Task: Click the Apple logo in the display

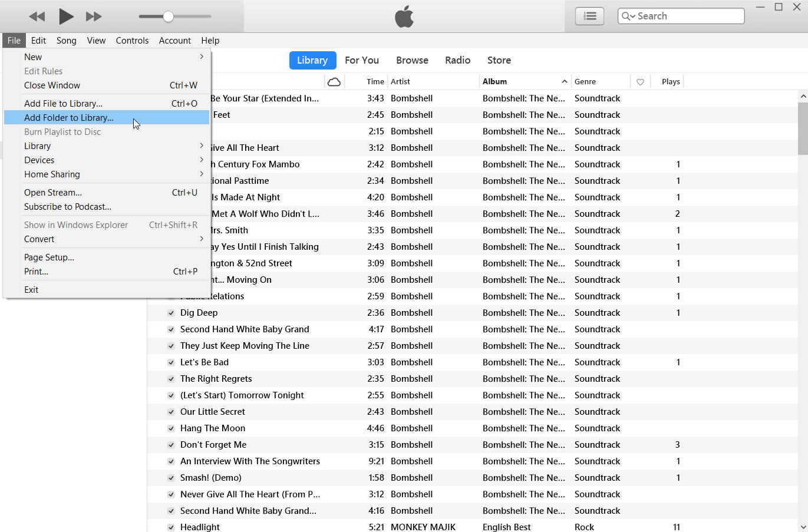Action: click(x=404, y=16)
